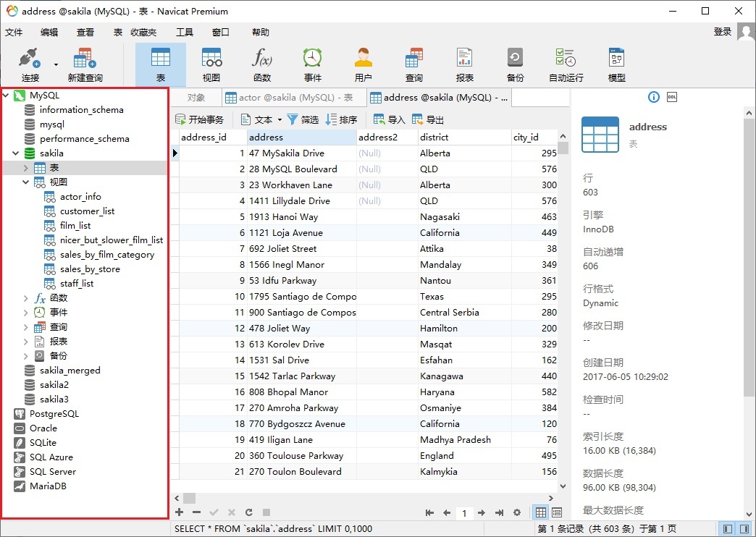Image resolution: width=756 pixels, height=537 pixels.
Task: Open the 连接 (Connection) tool
Action: (x=30, y=65)
